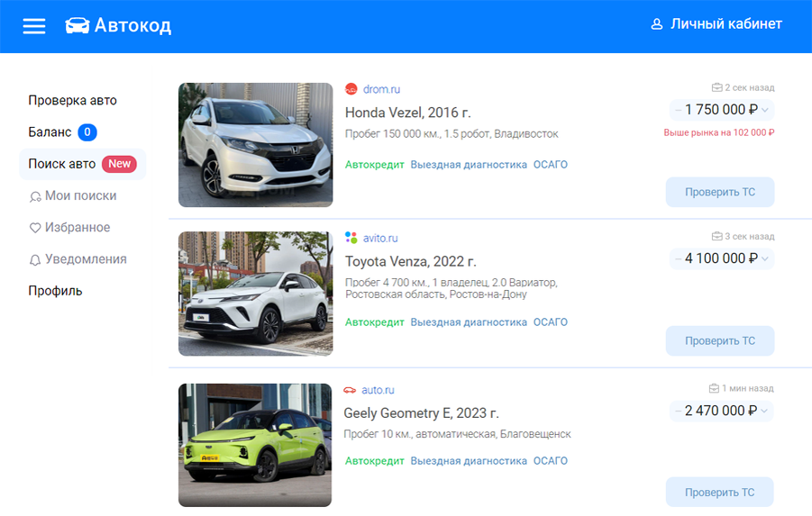Click Проверить ТС for Geely Geometry E
The image size is (812, 516).
pos(720,493)
